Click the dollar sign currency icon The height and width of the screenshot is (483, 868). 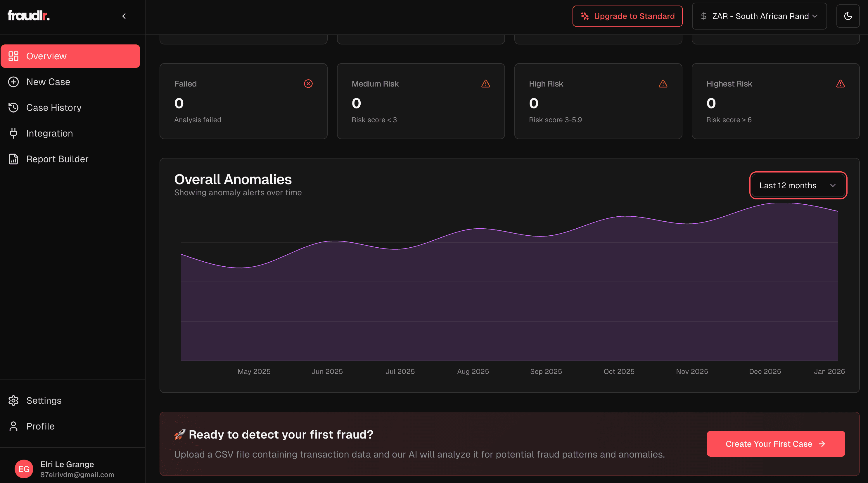point(703,16)
